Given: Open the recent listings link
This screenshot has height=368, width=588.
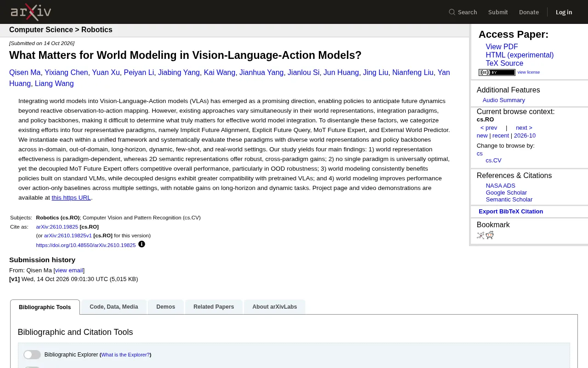Looking at the screenshot, I should tap(501, 136).
